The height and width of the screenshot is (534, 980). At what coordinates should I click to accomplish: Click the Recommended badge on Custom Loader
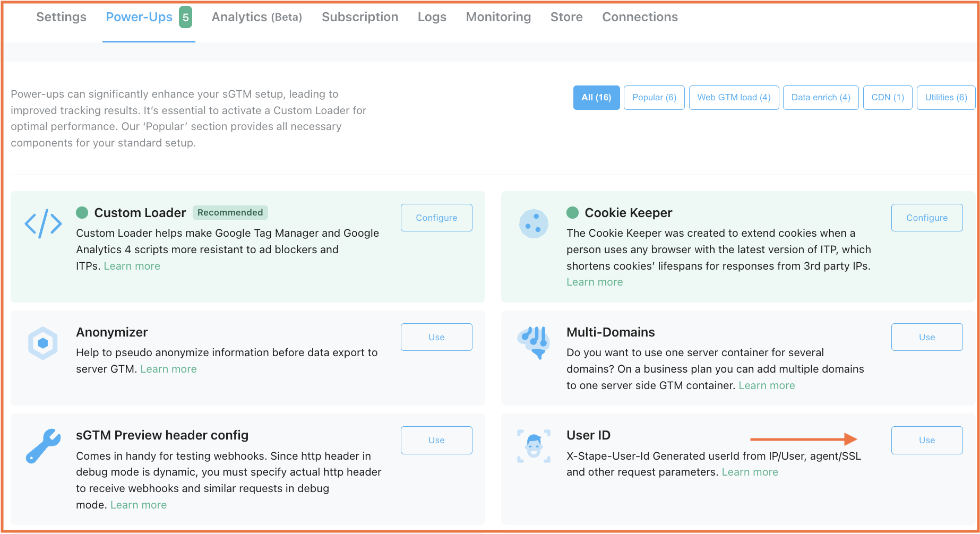coord(230,213)
